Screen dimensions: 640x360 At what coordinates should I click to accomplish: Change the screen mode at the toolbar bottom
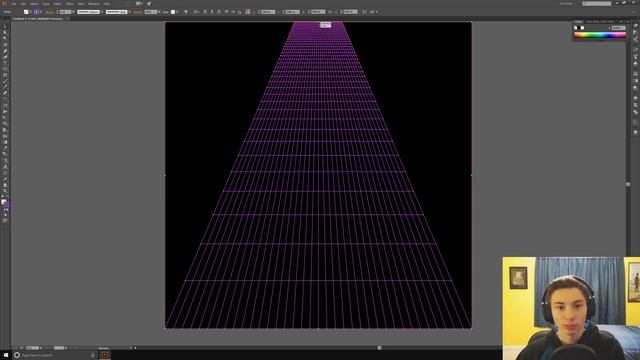click(5, 220)
